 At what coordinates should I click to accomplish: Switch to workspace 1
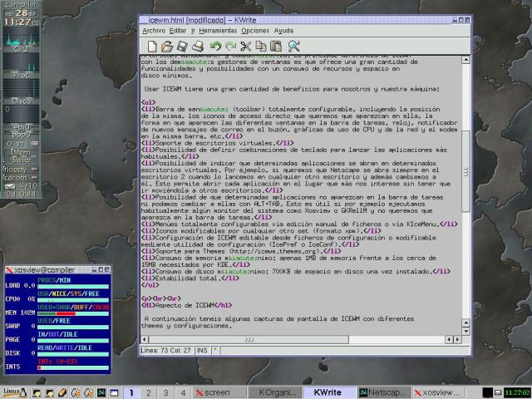click(131, 393)
